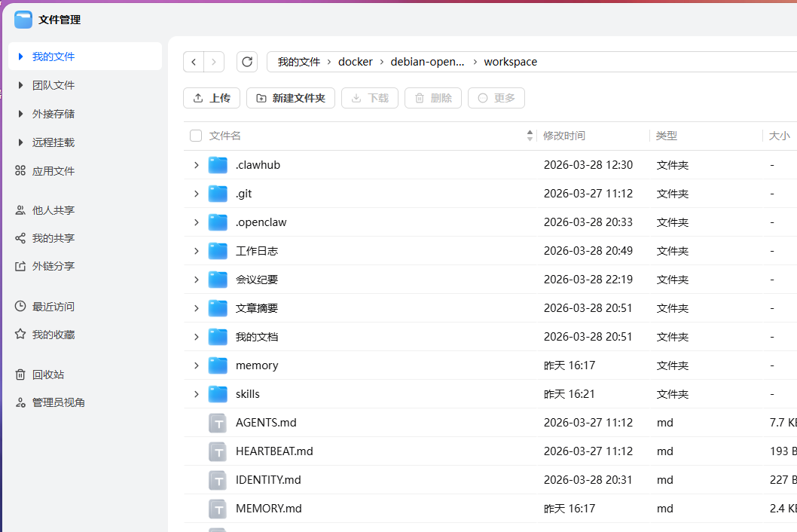Click the 昨天 16:21 modified time
797x532 pixels.
[570, 394]
